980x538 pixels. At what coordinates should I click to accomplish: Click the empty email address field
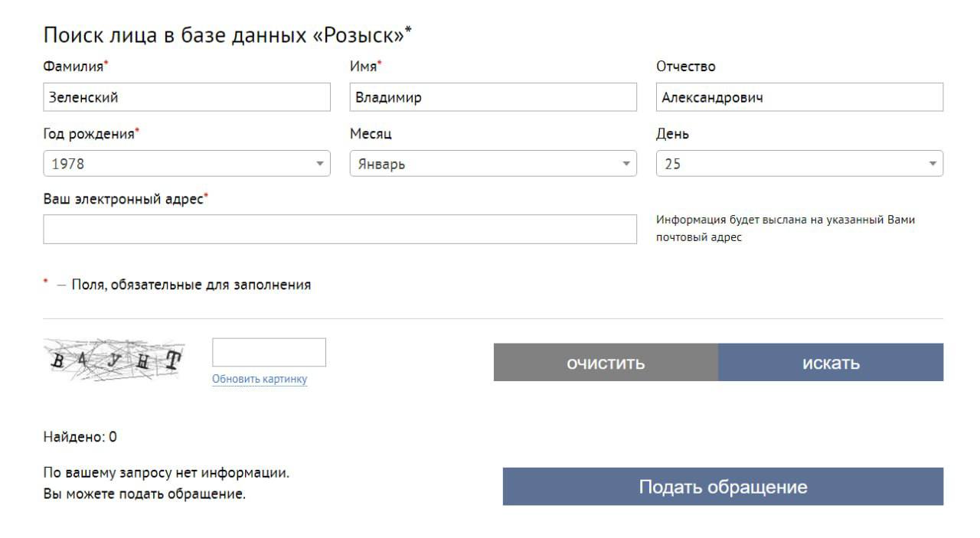coord(339,229)
